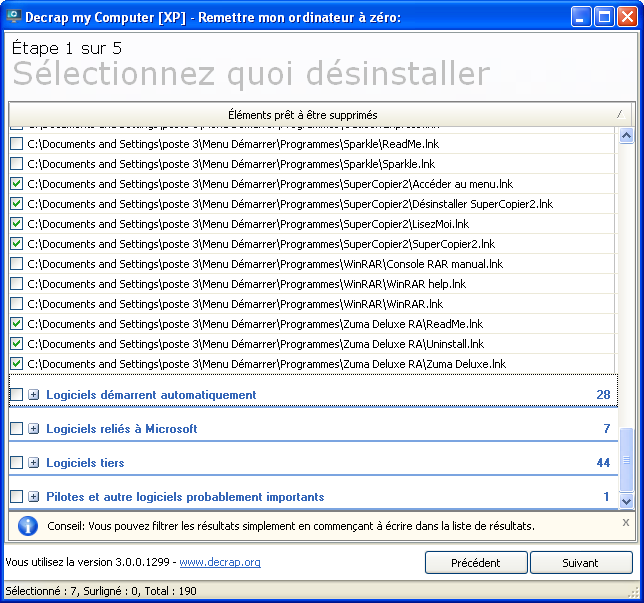Select Désinstaller SuperCopier2.lnk row text
Screen dimensions: 644x603
pyautogui.click(x=290, y=204)
